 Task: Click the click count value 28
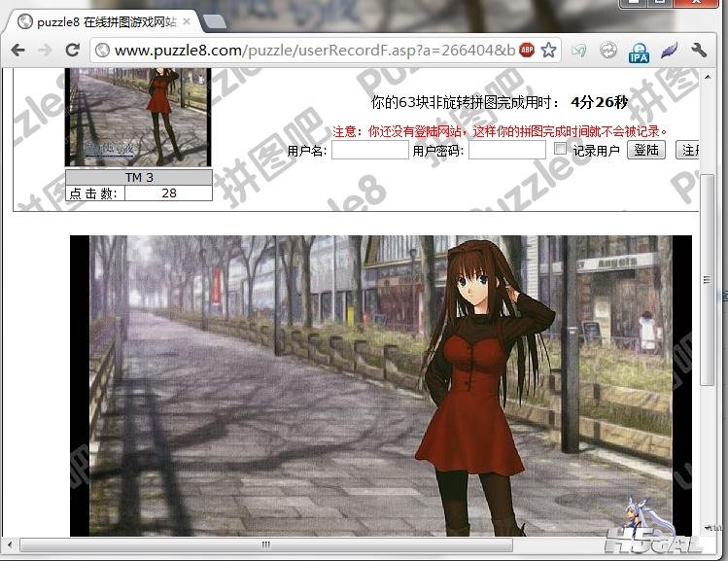(169, 193)
